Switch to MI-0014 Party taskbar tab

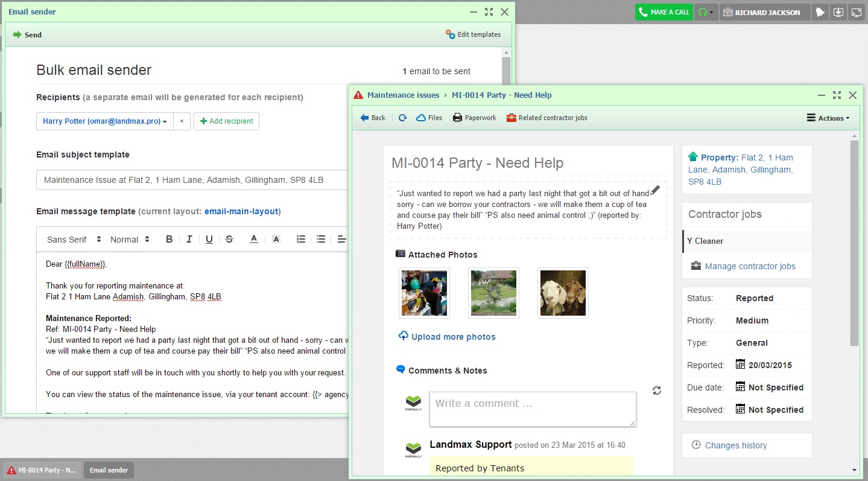[x=42, y=470]
